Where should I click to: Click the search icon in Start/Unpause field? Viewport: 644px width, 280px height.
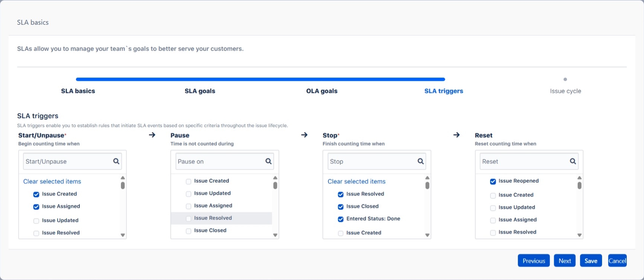point(116,161)
